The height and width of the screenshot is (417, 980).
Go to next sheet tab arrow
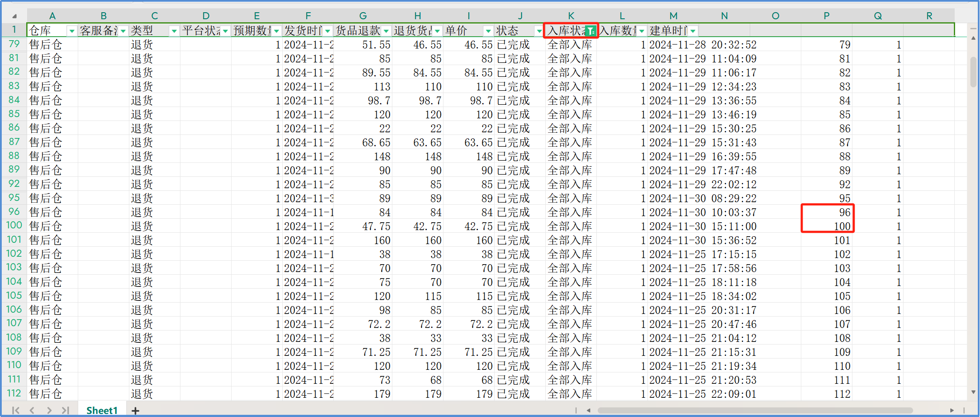(49, 410)
